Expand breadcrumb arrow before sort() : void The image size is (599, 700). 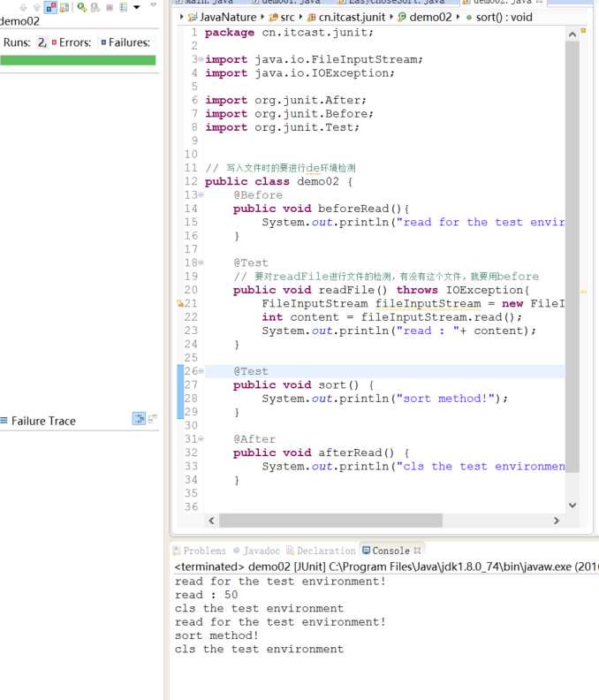458,18
